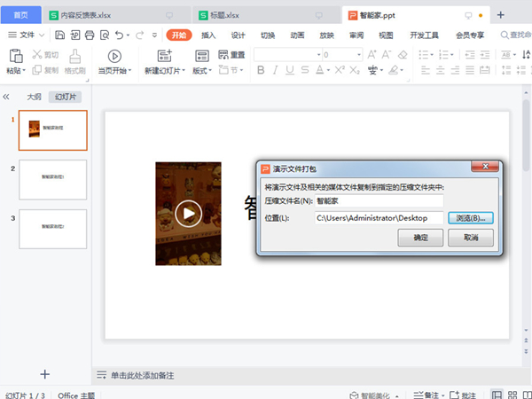Open the font name combo box
532x399 pixels.
(286, 55)
